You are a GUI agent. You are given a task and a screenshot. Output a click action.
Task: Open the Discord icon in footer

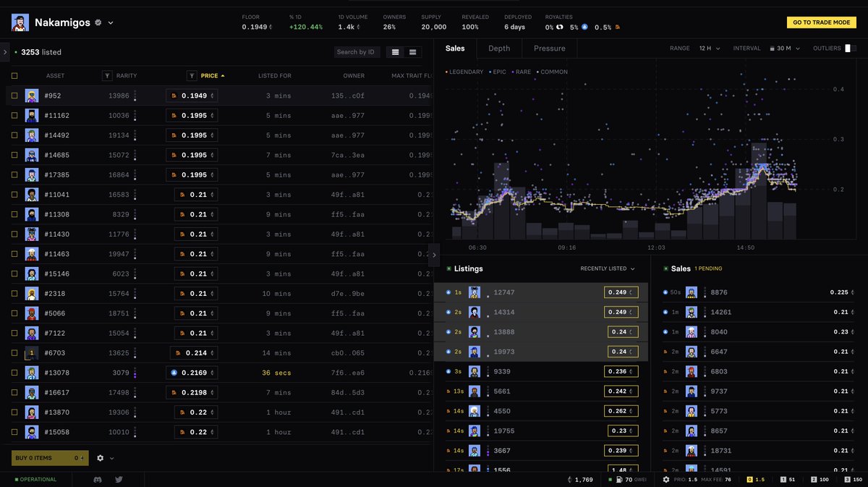pyautogui.click(x=98, y=479)
